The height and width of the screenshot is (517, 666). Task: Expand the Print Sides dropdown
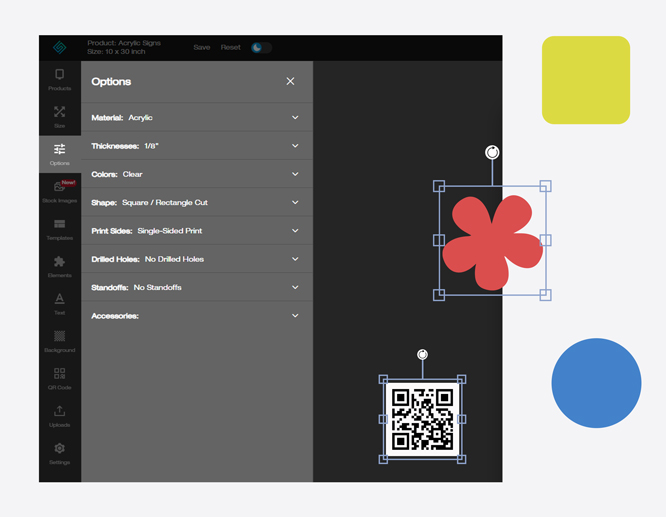point(197,231)
